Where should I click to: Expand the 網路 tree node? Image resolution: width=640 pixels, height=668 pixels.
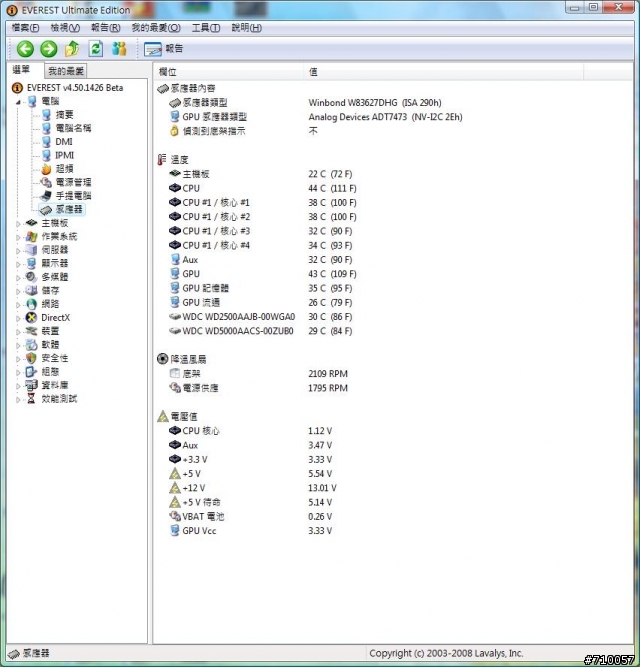point(18,305)
